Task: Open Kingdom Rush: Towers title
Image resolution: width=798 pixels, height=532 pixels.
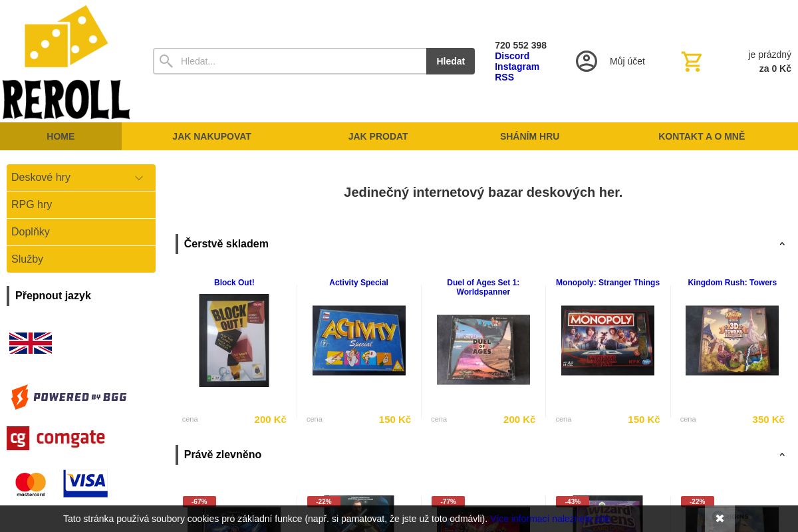Action: pyautogui.click(x=732, y=283)
